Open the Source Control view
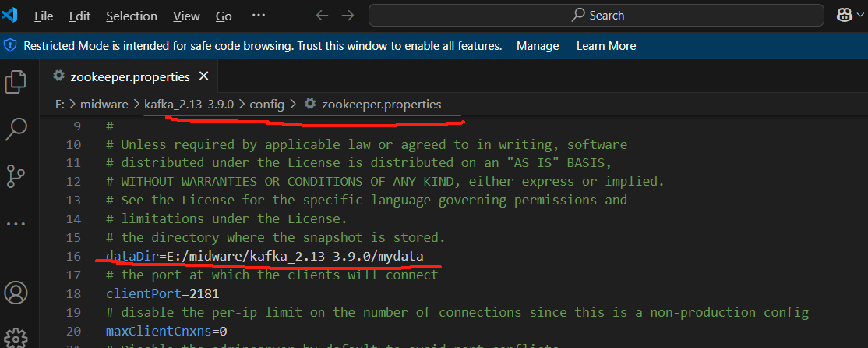 pos(16,177)
